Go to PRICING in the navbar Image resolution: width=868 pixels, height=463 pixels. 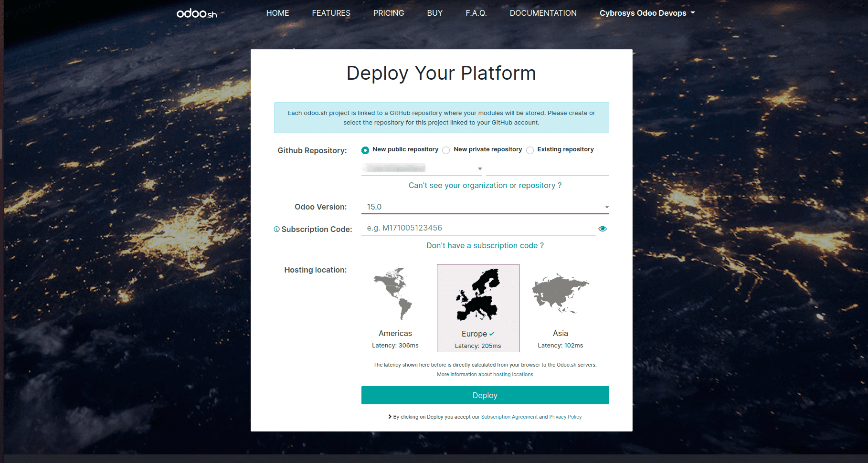pos(389,13)
